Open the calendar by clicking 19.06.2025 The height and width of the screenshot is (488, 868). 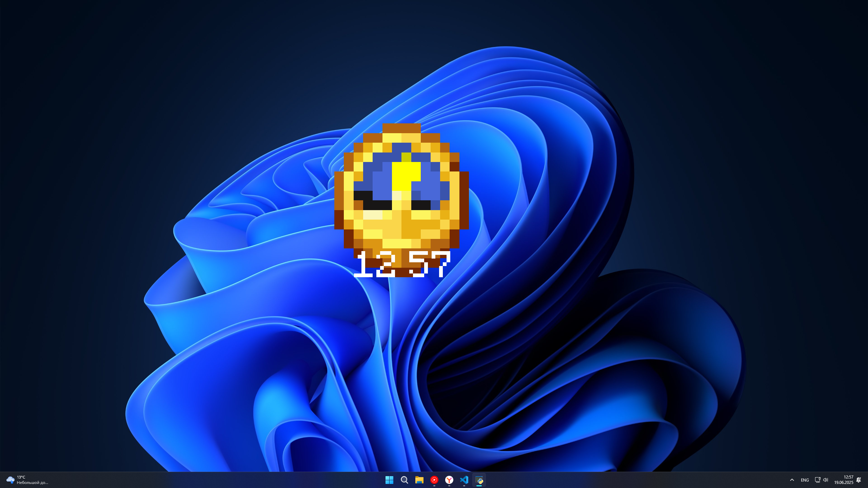pyautogui.click(x=843, y=483)
